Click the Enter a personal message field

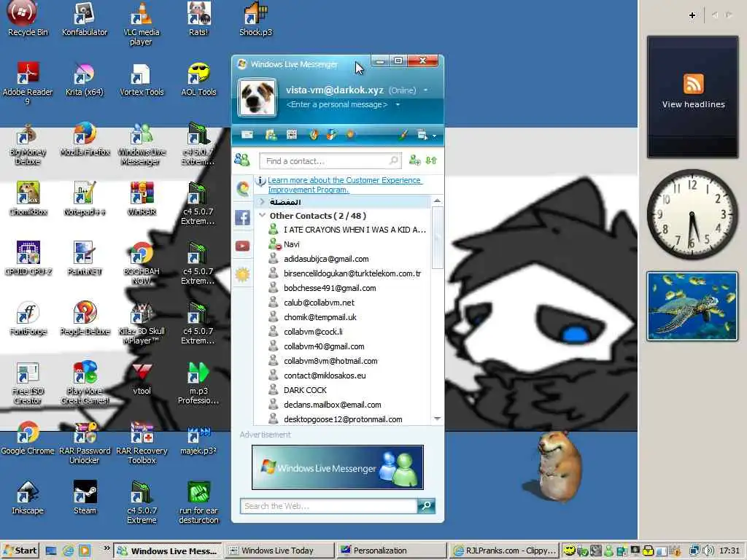tap(337, 104)
